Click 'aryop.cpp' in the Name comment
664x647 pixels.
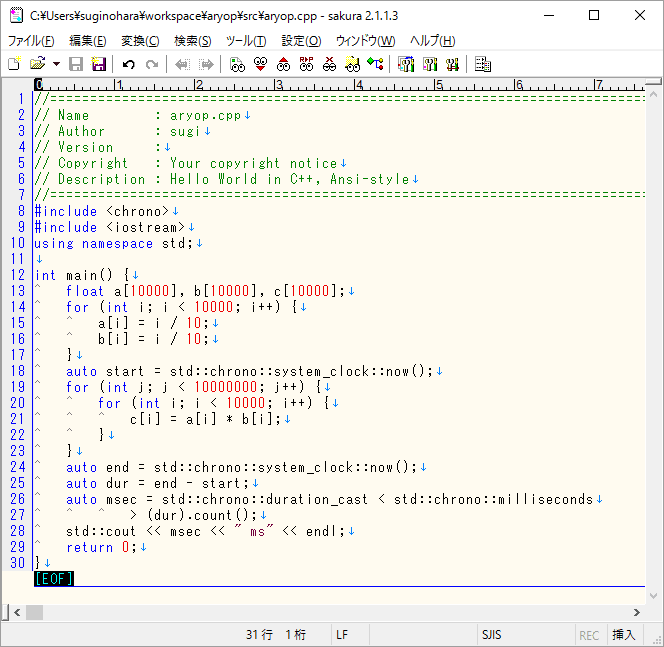(x=205, y=116)
